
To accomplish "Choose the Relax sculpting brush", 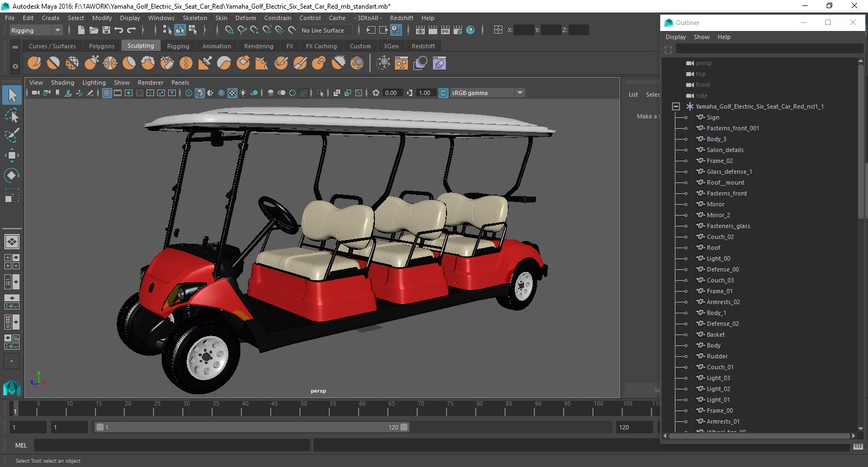I will tap(72, 63).
